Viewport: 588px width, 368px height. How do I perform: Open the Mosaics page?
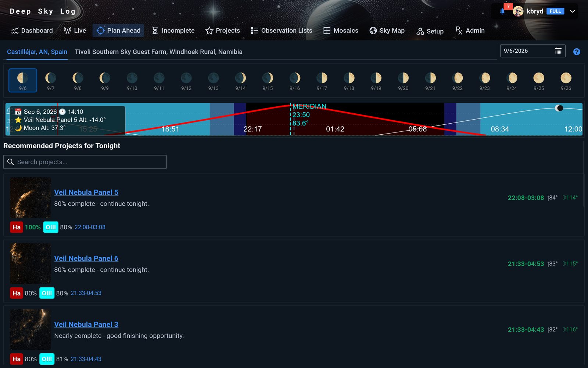[x=341, y=31]
